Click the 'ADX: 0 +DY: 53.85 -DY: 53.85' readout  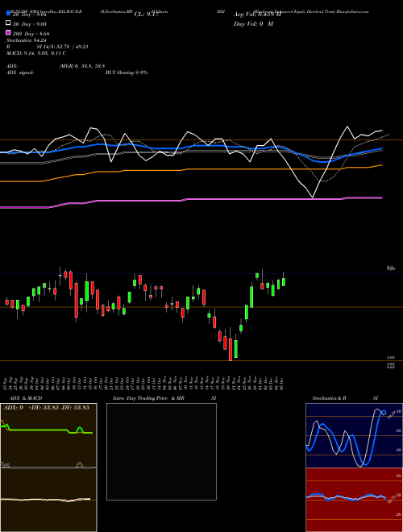46,408
